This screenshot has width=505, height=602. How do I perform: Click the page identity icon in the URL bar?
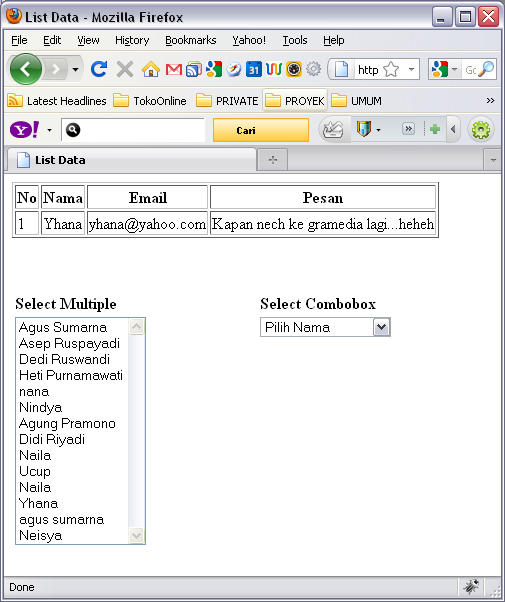pos(341,69)
